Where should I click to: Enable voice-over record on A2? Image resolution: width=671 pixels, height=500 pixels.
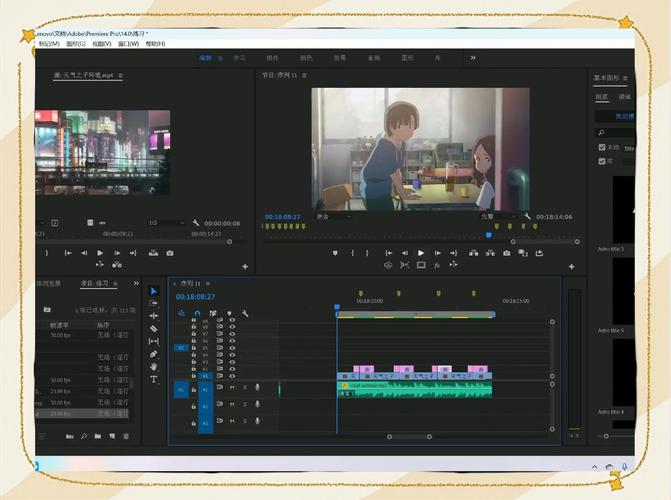click(257, 404)
